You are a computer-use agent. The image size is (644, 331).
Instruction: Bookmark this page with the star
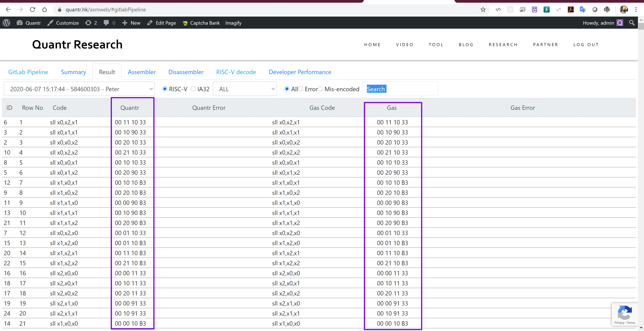[483, 10]
